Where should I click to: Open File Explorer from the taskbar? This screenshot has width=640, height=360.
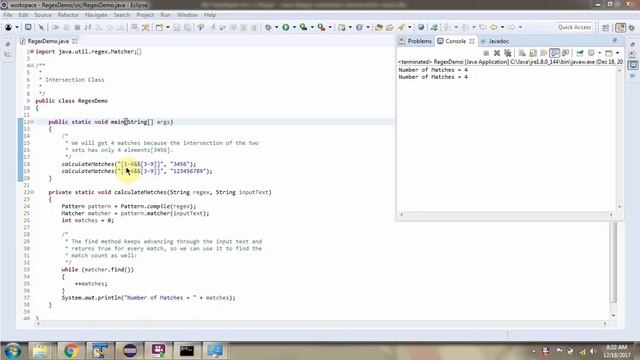coord(40,351)
